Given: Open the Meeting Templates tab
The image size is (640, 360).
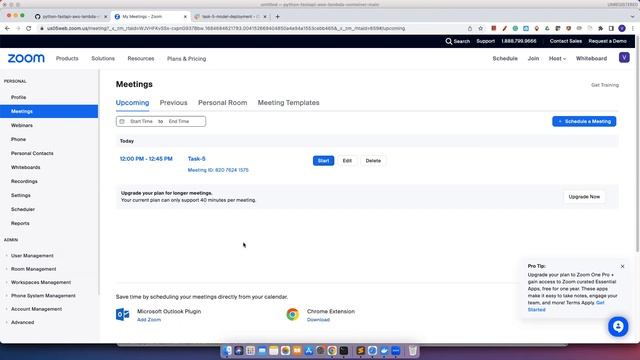Looking at the screenshot, I should [289, 103].
